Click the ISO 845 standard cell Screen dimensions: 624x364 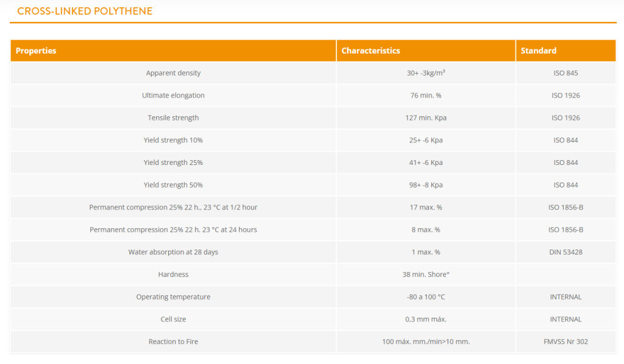point(565,73)
